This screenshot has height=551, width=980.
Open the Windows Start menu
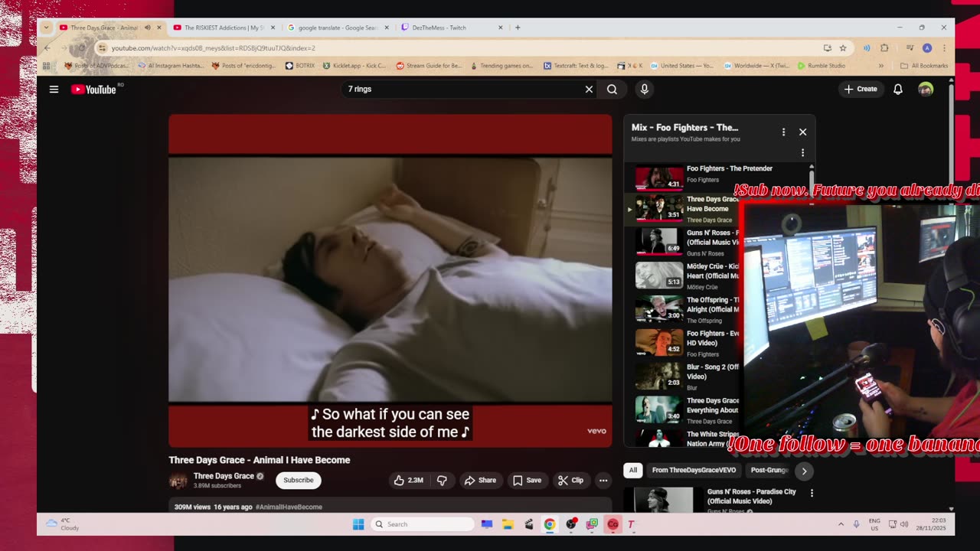tap(358, 524)
